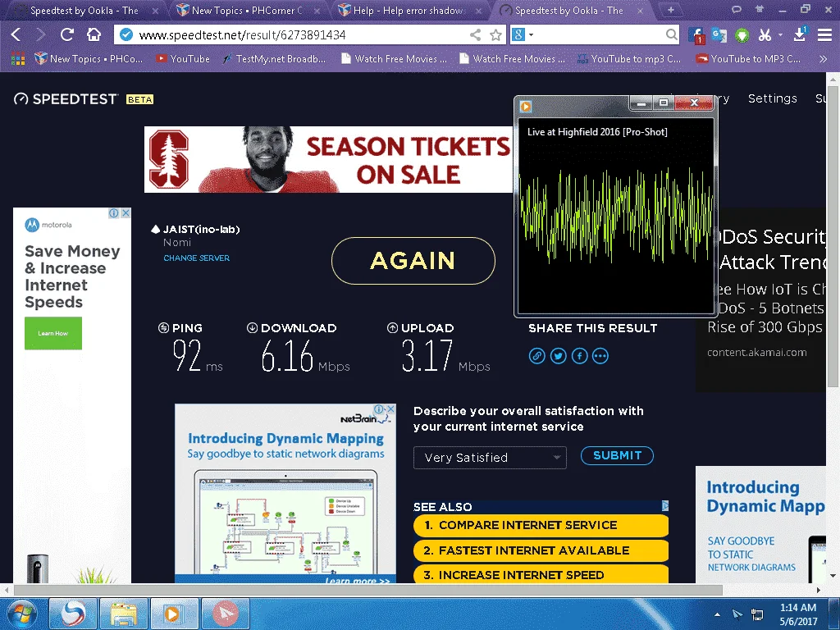Image resolution: width=840 pixels, height=630 pixels.
Task: Click the Learn How button in the Motorola ad
Action: pyautogui.click(x=53, y=333)
